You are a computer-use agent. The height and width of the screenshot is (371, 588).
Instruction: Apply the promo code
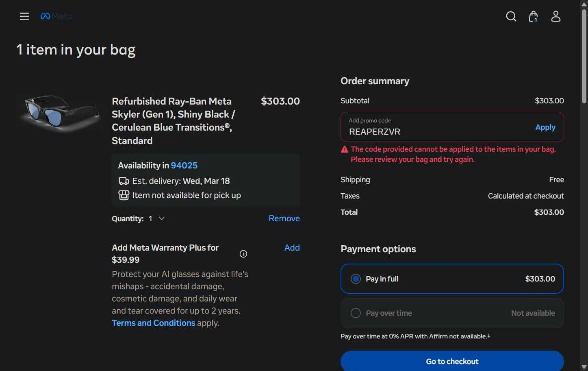[x=545, y=127]
